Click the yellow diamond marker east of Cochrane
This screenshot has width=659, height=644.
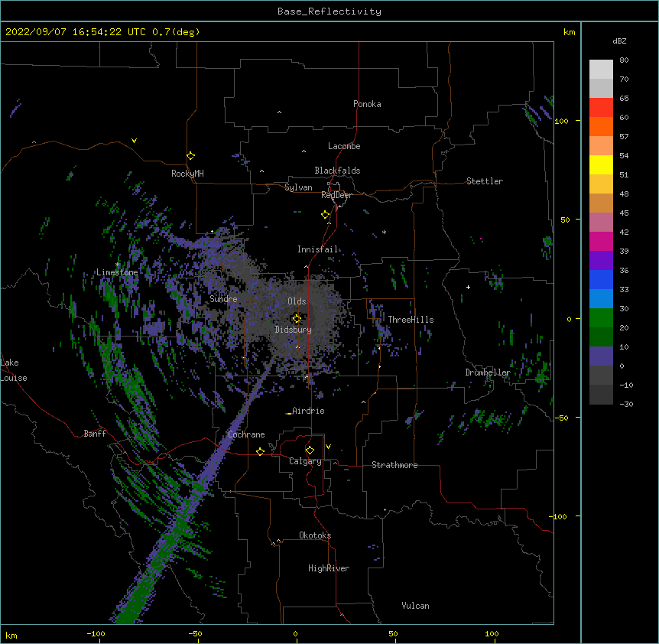pyautogui.click(x=260, y=451)
